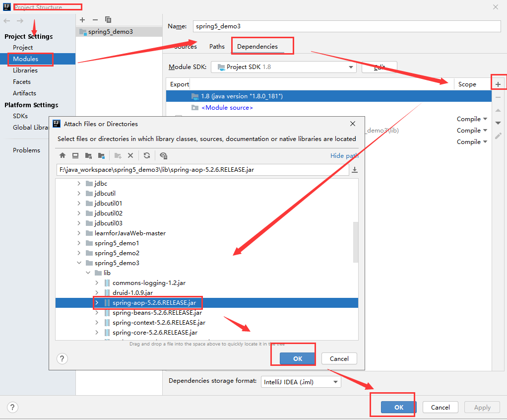Click Cancel in Attach Files dialog
This screenshot has width=507, height=420.
[x=339, y=358]
